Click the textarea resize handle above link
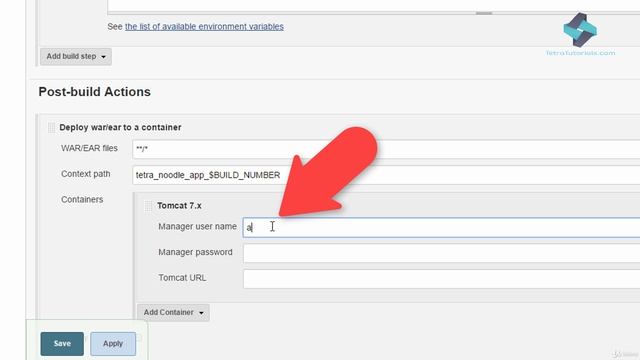The width and height of the screenshot is (640, 360). 484,13
